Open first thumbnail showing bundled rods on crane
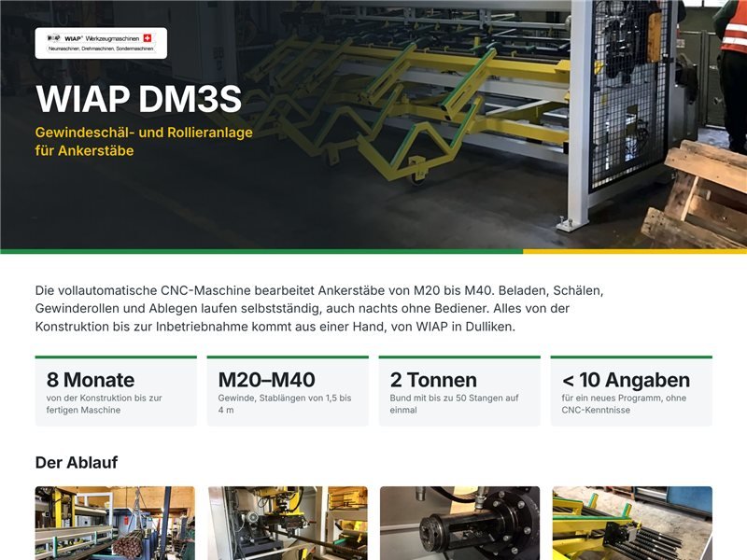This screenshot has width=747, height=560. 115,523
